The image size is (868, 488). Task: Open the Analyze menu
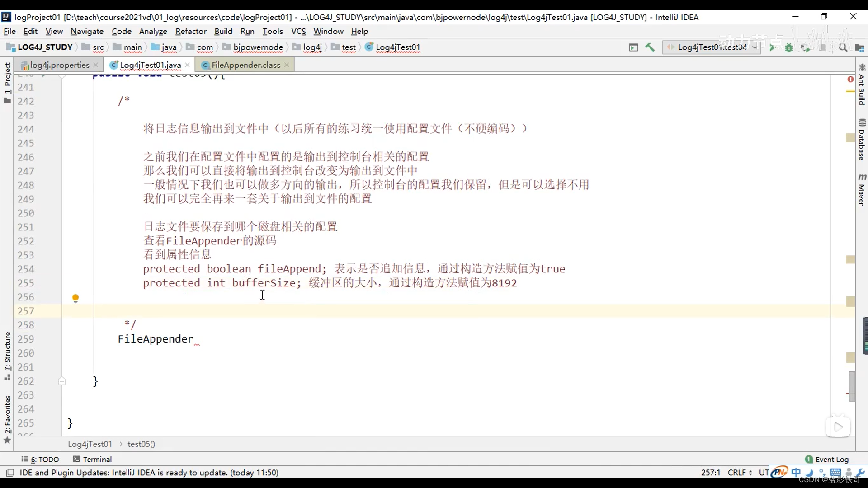pos(153,31)
